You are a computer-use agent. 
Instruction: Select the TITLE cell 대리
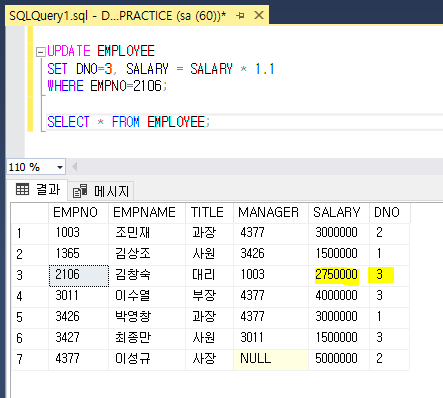pyautogui.click(x=209, y=275)
